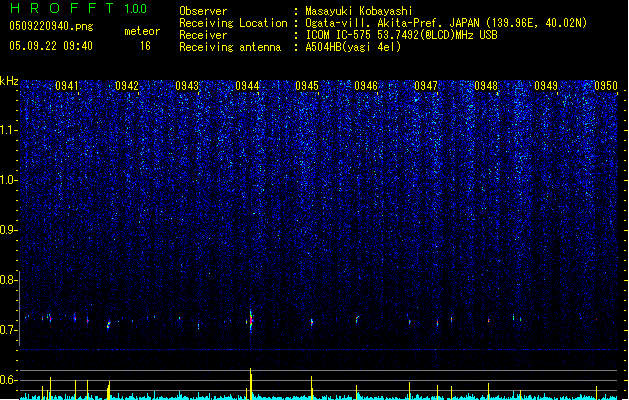
Task: Click the date stamp 05.09.22 09:40
Action: pos(51,46)
